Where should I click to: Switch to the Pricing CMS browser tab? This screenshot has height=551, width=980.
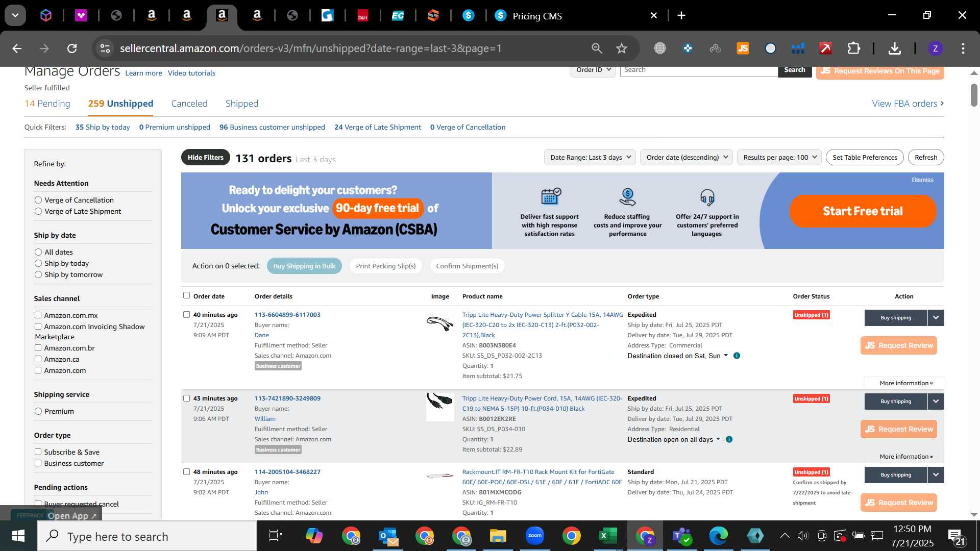pos(576,16)
